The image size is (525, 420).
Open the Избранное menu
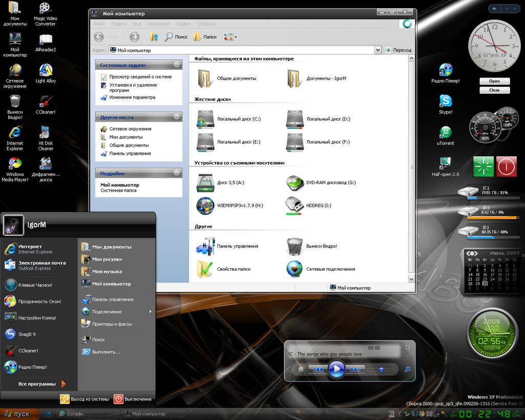158,24
